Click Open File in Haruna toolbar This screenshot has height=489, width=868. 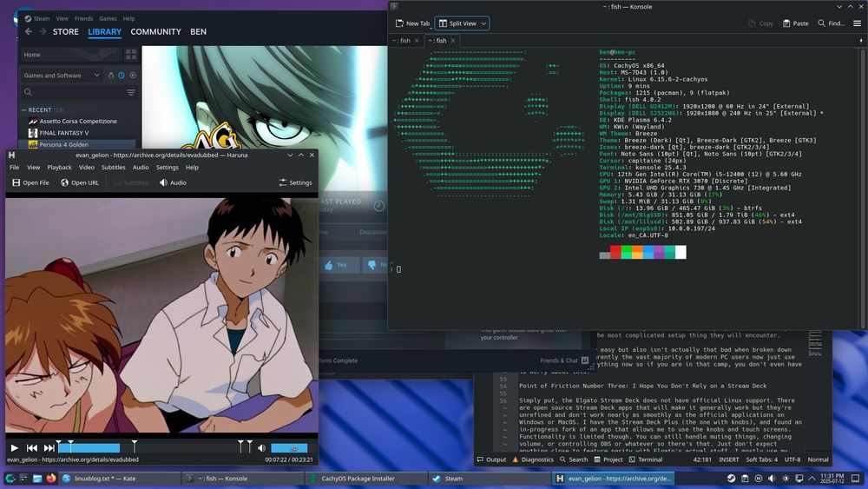[x=30, y=182]
